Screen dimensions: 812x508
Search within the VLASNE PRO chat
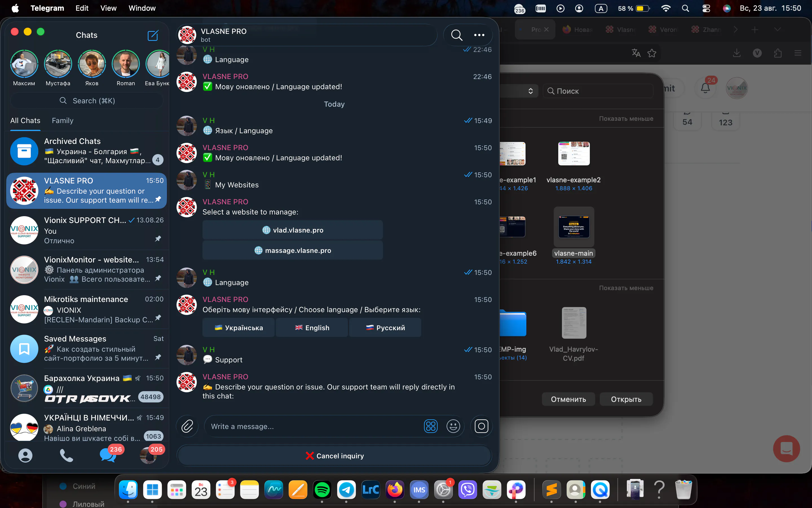(x=457, y=35)
